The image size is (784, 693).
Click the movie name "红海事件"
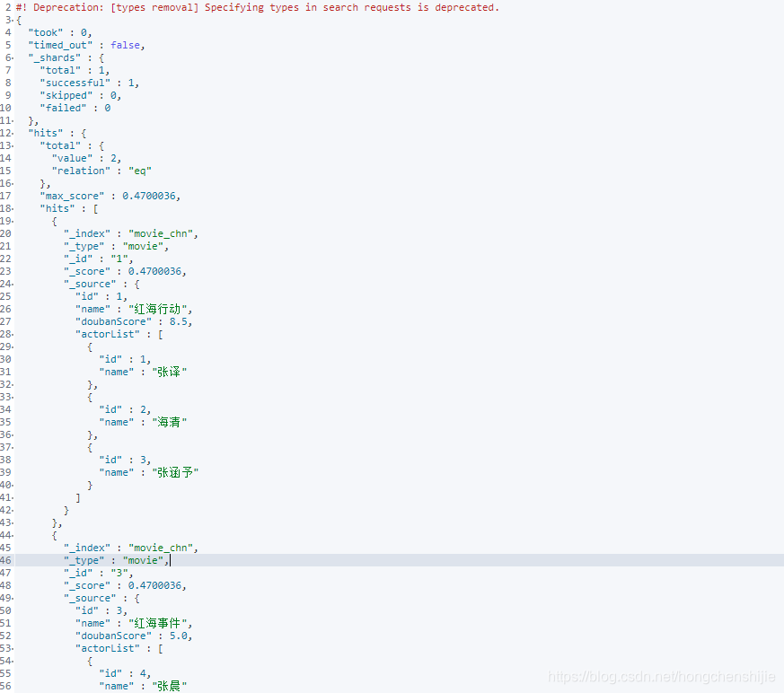coord(157,624)
